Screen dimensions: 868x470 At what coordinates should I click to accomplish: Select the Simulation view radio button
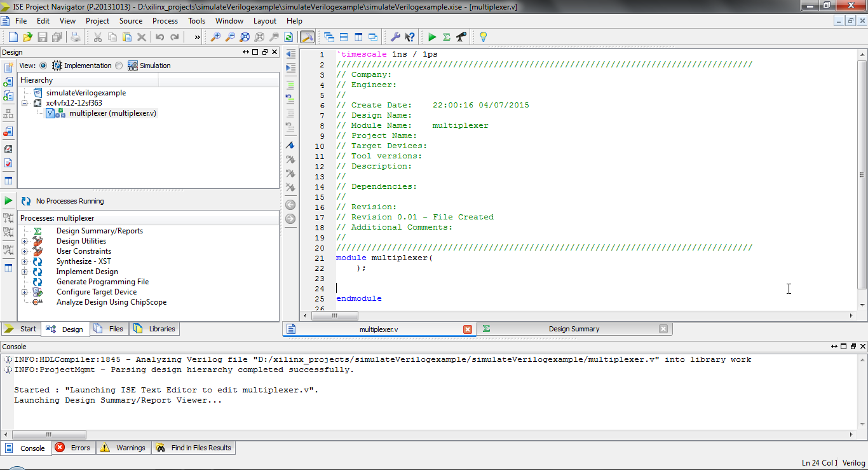(119, 66)
